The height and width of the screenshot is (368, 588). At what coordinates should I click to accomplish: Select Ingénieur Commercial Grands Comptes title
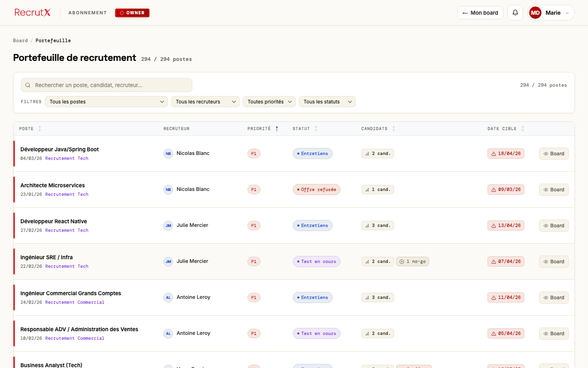[71, 294]
